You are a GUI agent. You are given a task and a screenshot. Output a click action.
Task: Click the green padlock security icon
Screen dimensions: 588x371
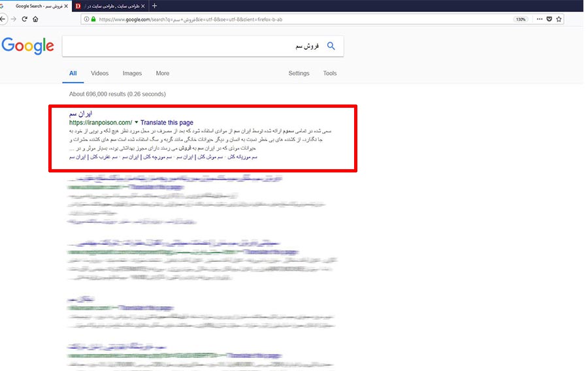click(x=93, y=19)
